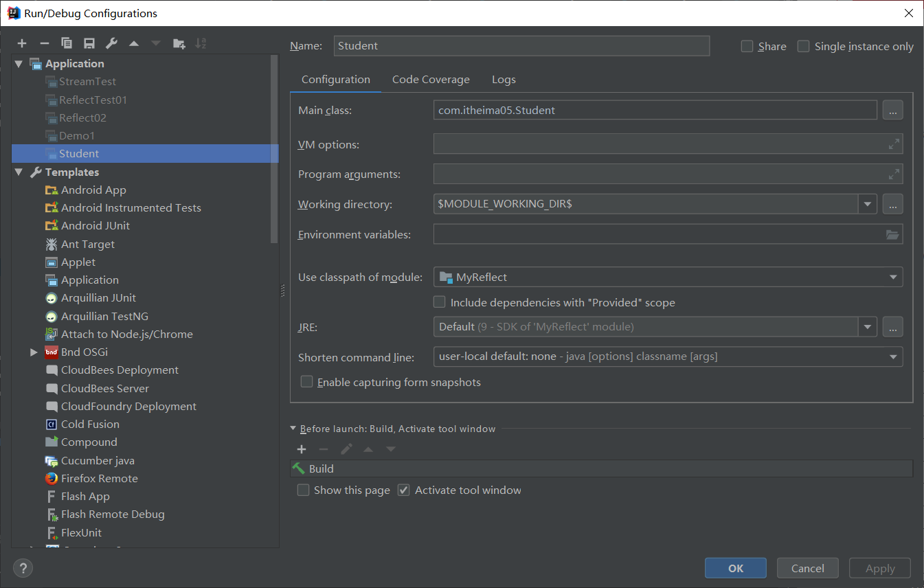Open the Use classpath of module dropdown
The width and height of the screenshot is (924, 588).
[x=668, y=278]
